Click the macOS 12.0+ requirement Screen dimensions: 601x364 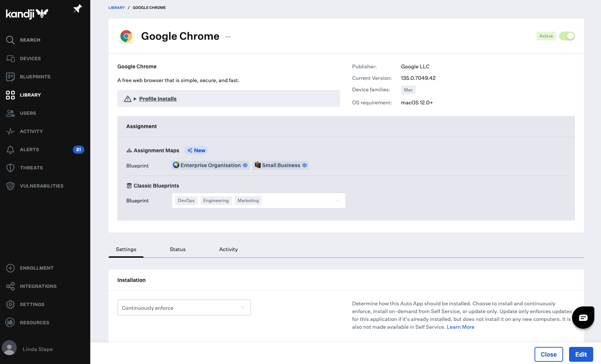417,103
